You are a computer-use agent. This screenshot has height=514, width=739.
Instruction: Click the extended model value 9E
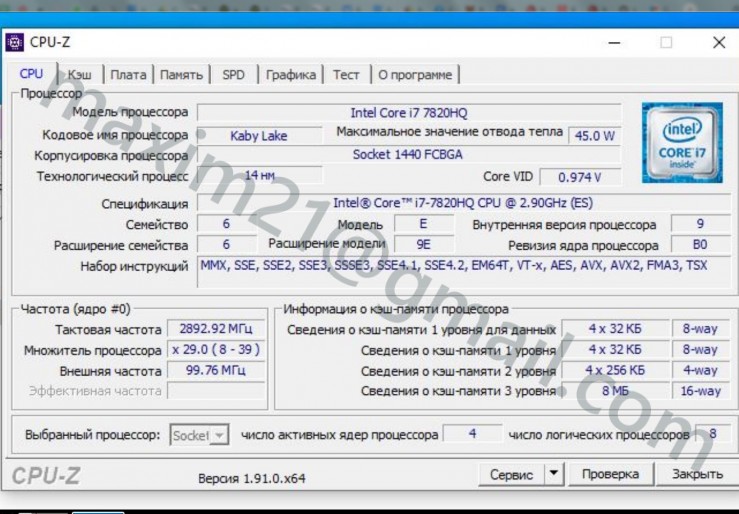[424, 245]
